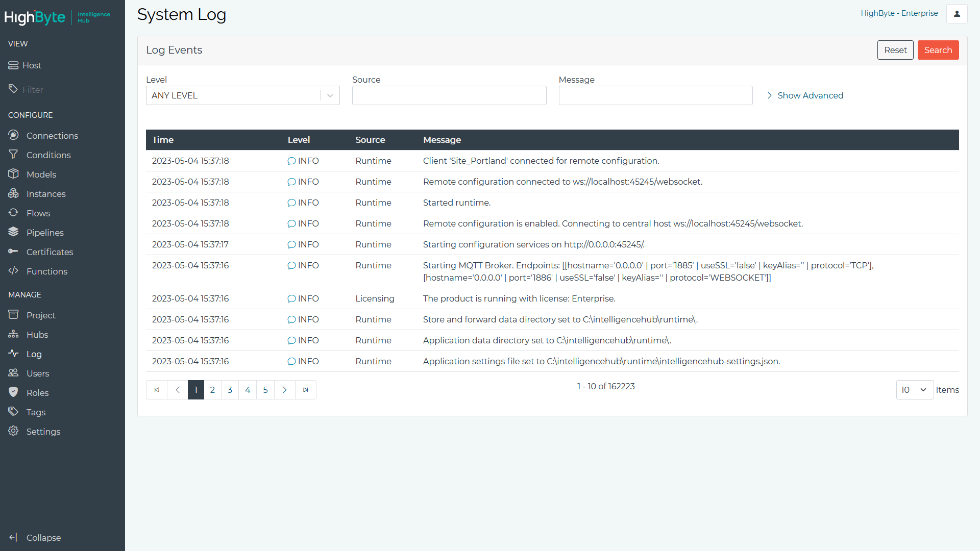Click next page arrow button
Image resolution: width=980 pixels, height=551 pixels.
pos(285,390)
